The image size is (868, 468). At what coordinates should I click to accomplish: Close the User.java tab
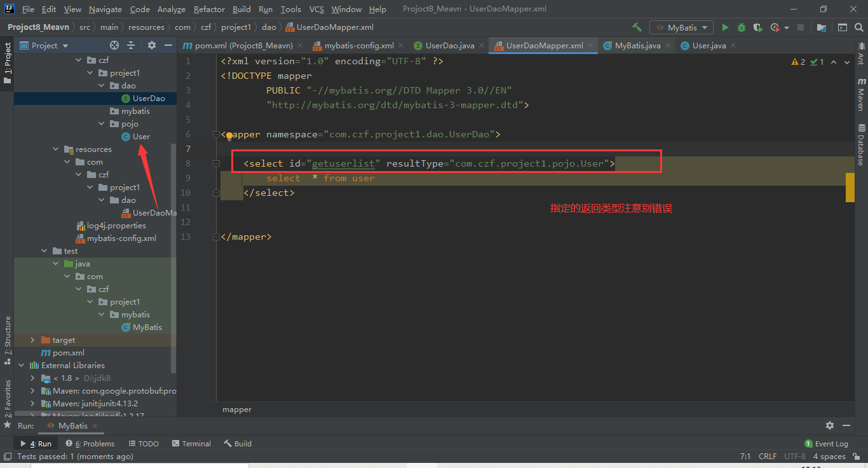coord(733,45)
